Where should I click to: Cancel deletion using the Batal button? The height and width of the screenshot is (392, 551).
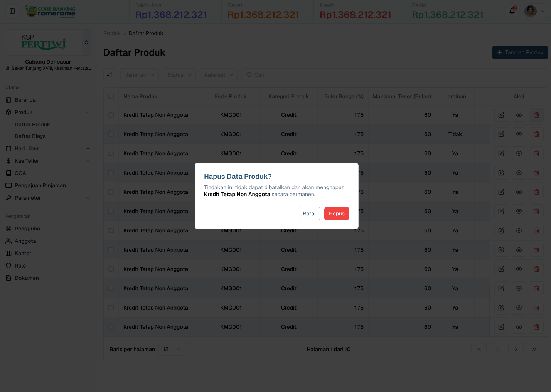tap(309, 213)
